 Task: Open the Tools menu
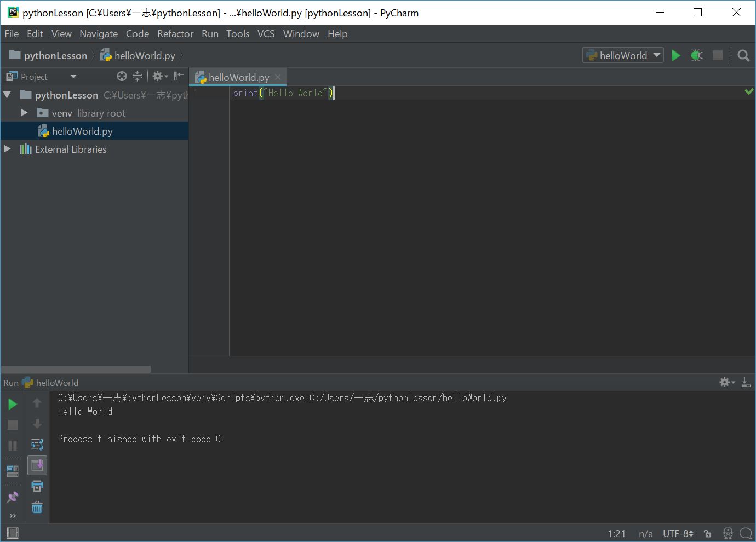238,34
